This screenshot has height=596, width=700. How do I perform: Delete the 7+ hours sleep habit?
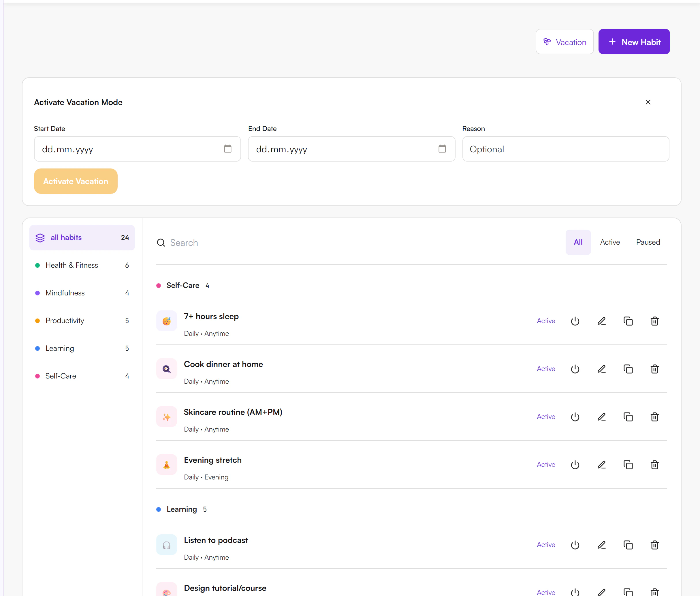(x=654, y=321)
